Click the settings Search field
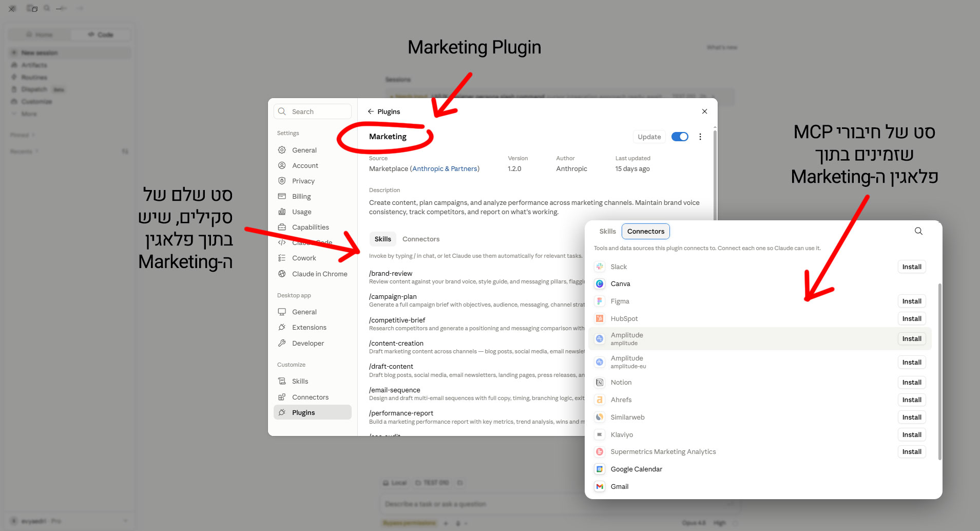This screenshot has height=531, width=980. coord(313,111)
